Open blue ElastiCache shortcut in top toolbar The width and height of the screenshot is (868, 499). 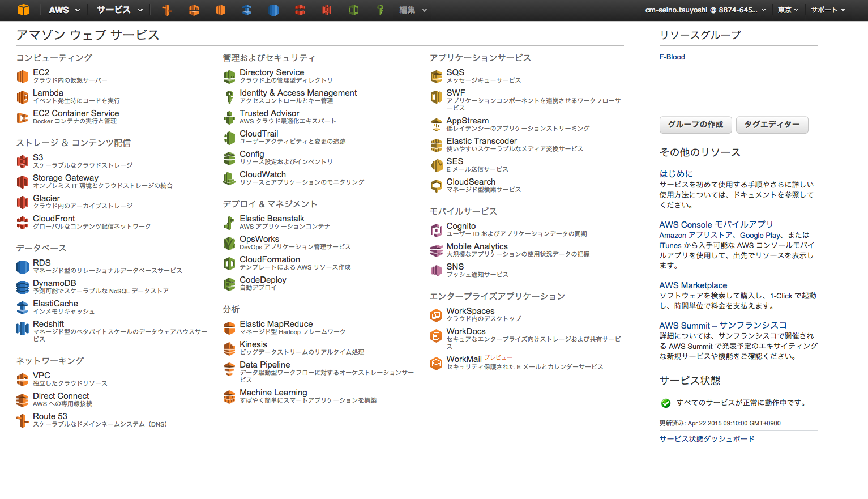[x=247, y=10]
